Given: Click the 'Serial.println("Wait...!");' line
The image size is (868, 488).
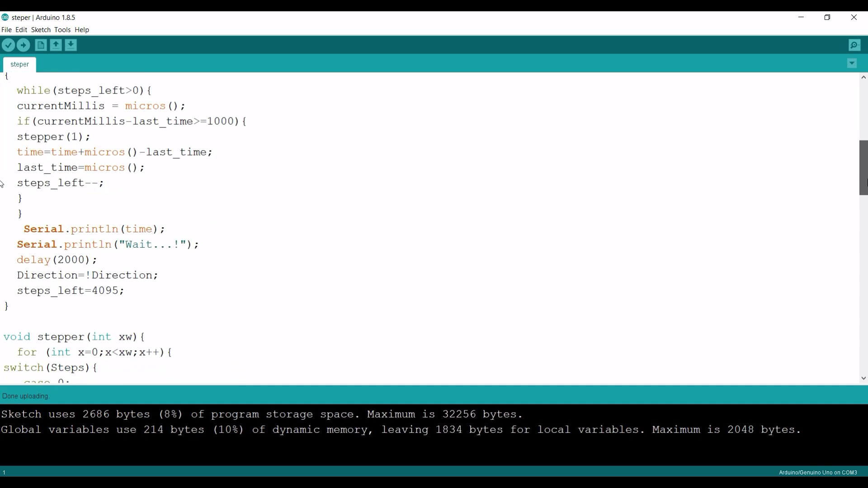Looking at the screenshot, I should click(108, 244).
